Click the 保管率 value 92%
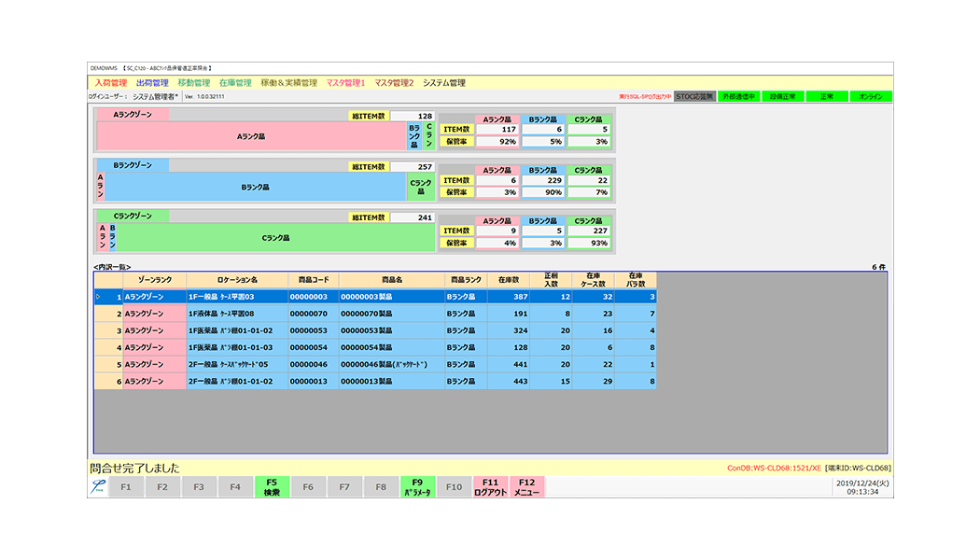Screen dimensions: 980x560 [x=497, y=142]
